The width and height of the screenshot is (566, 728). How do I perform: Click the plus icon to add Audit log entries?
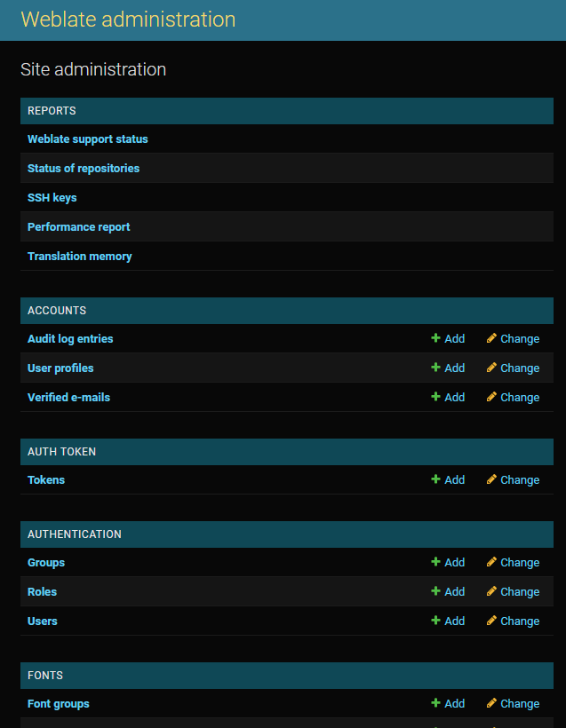click(435, 338)
